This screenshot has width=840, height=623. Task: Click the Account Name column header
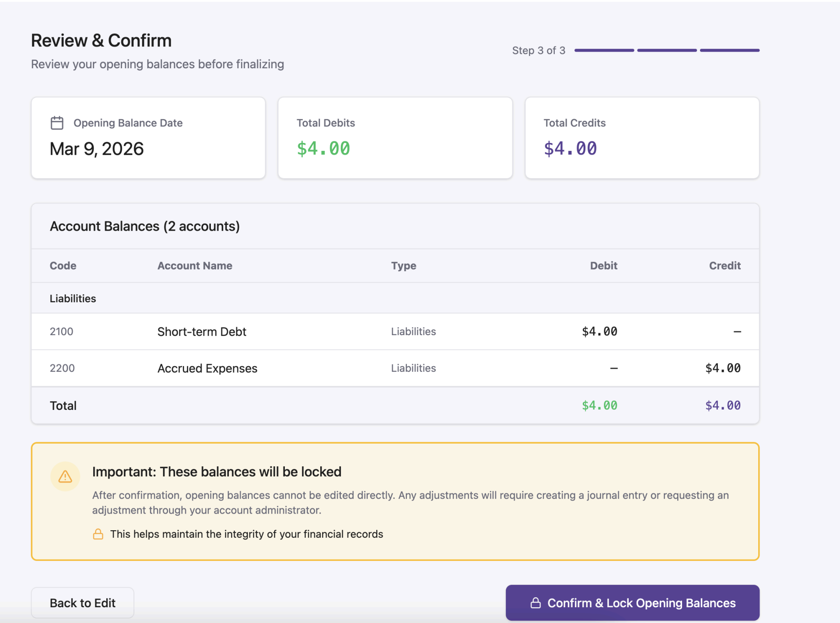pyautogui.click(x=195, y=266)
